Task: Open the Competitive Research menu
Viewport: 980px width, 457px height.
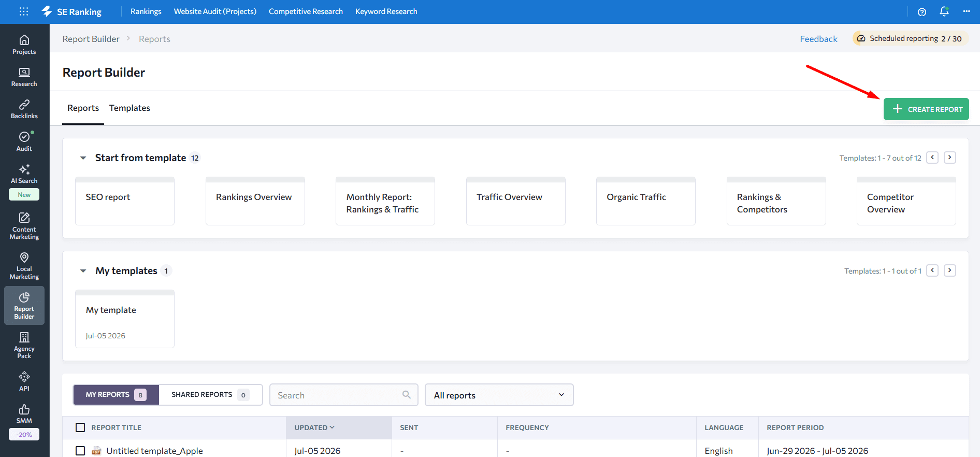Action: [306, 11]
